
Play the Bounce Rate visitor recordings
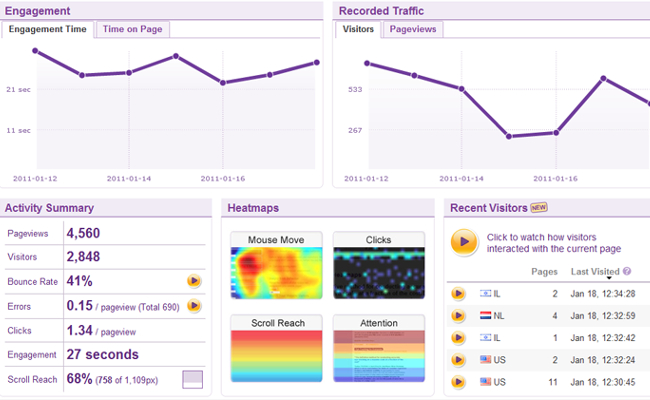click(194, 282)
